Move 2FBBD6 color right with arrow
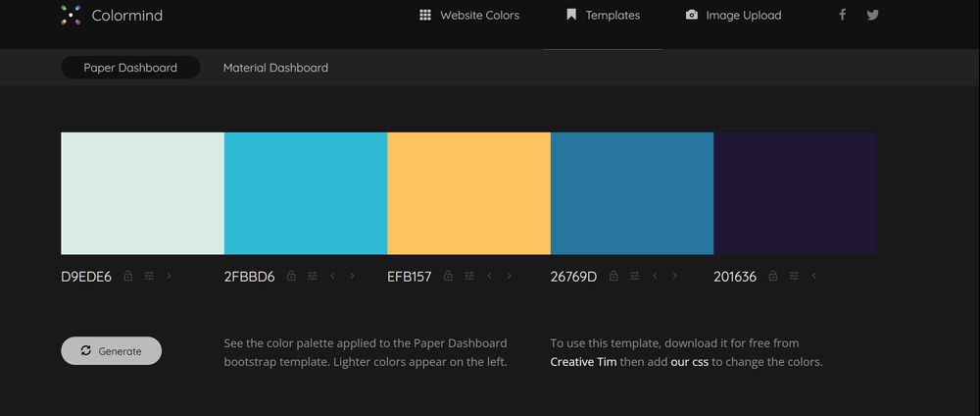The height and width of the screenshot is (416, 980). [353, 276]
